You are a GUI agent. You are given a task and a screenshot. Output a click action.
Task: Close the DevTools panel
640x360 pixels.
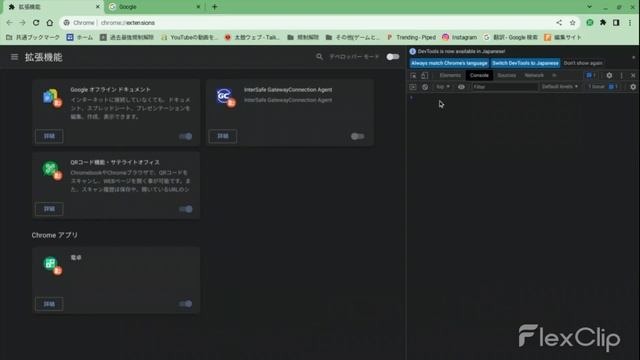tap(633, 76)
